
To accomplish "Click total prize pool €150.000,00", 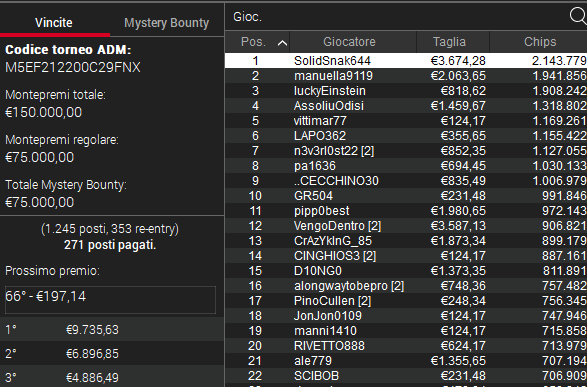I will (43, 113).
